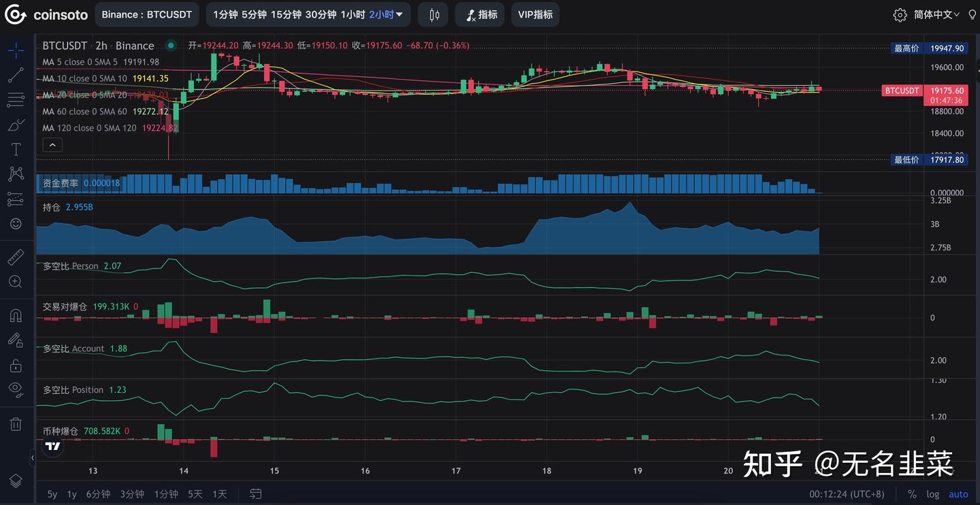
Task: Set date range to 1y
Action: coord(71,494)
